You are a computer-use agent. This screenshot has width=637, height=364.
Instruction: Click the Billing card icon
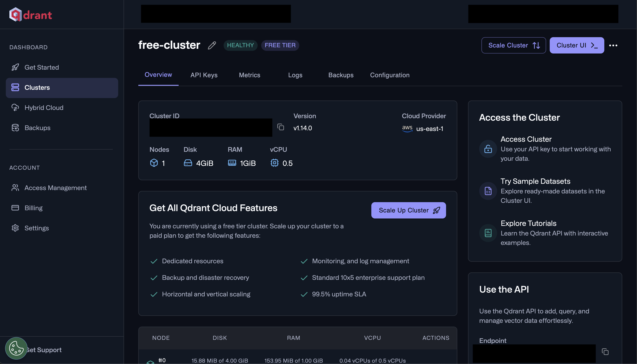(15, 208)
